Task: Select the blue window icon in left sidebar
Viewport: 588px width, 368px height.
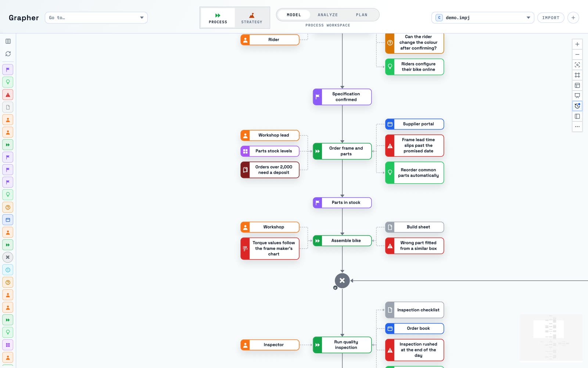Action: 8,220
